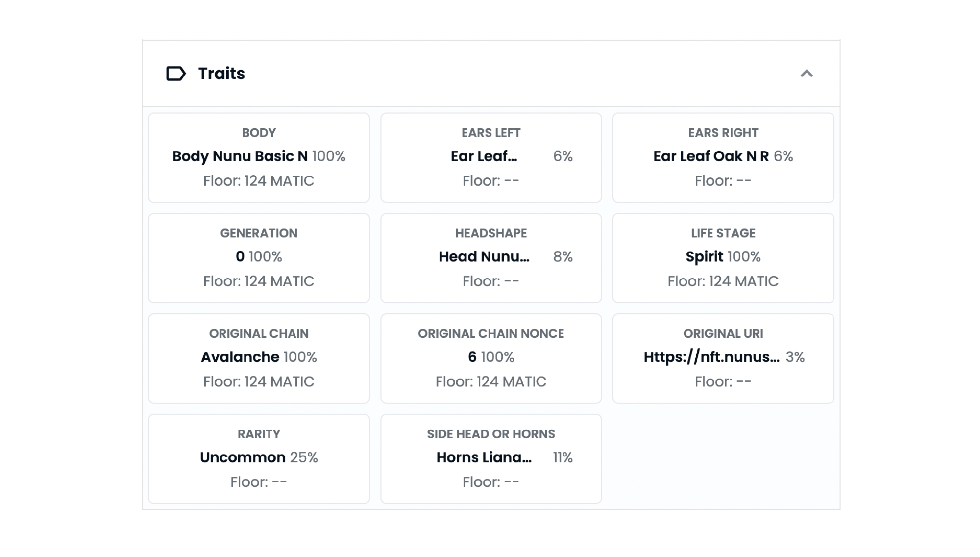Click the Spirit 100% value text
Screen dimensions: 980x557
click(x=723, y=257)
